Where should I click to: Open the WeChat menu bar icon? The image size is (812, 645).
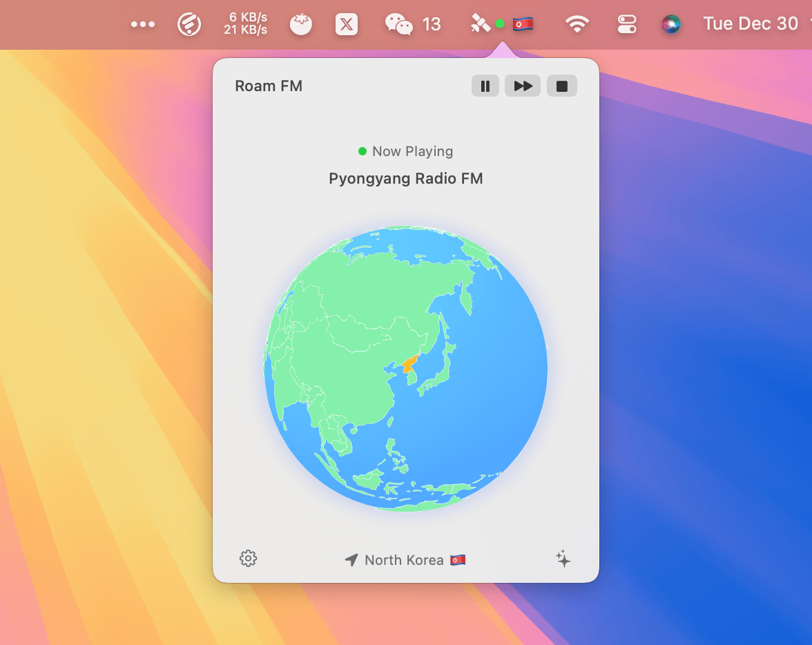pyautogui.click(x=399, y=25)
